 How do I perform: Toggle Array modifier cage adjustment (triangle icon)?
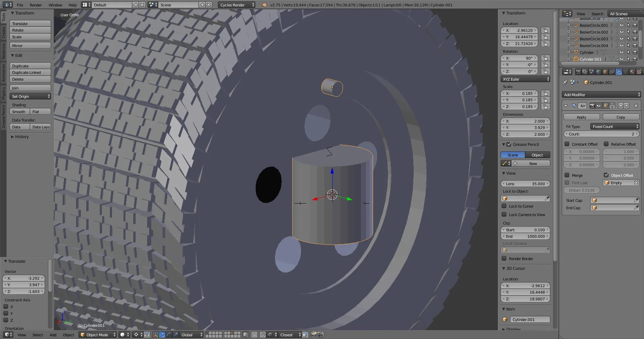612,106
